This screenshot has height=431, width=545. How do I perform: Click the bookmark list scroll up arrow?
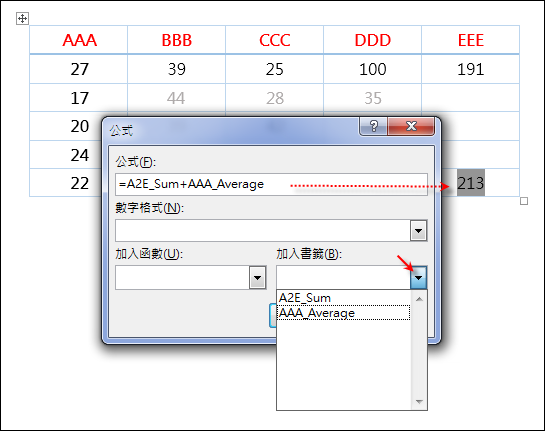pos(419,299)
